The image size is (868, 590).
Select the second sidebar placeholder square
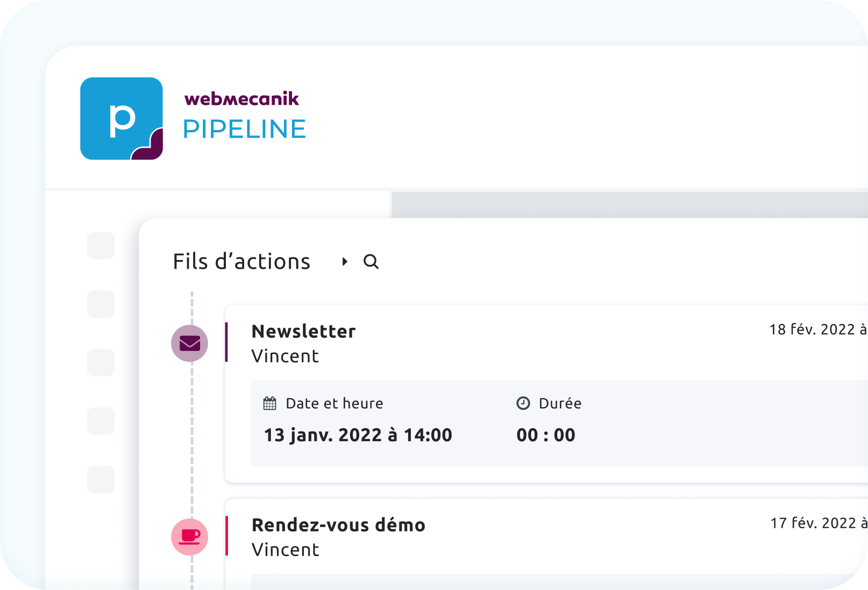tap(101, 304)
